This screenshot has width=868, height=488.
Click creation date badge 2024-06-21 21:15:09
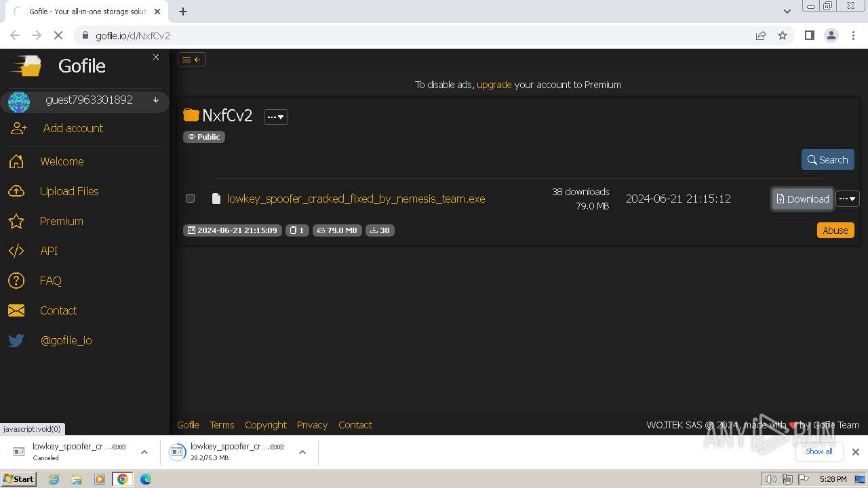232,230
